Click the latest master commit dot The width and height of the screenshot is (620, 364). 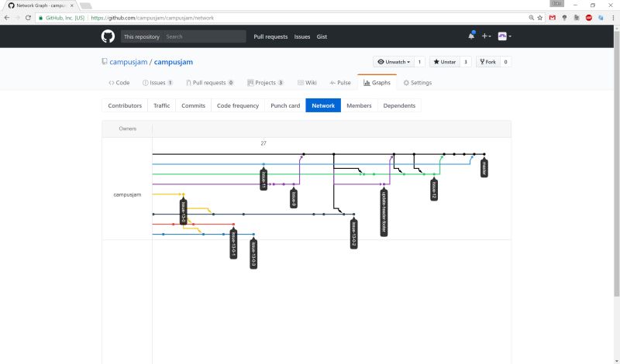484,154
